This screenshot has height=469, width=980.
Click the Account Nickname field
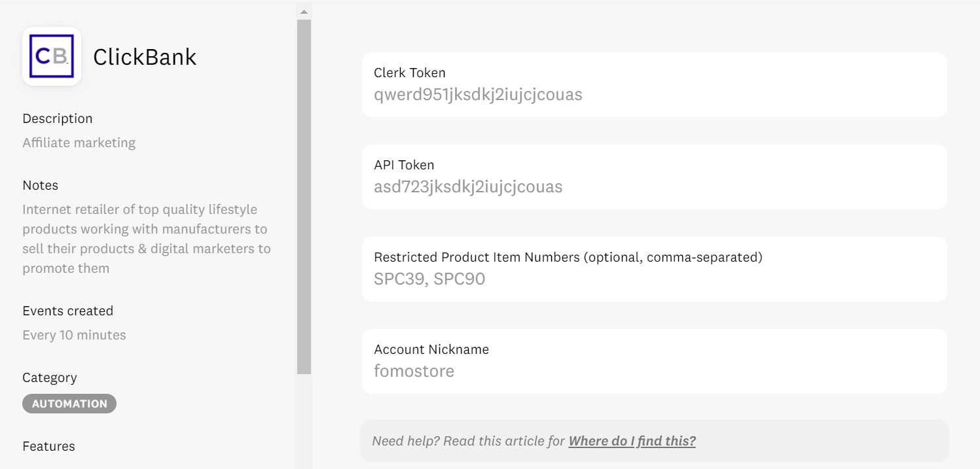click(x=654, y=362)
